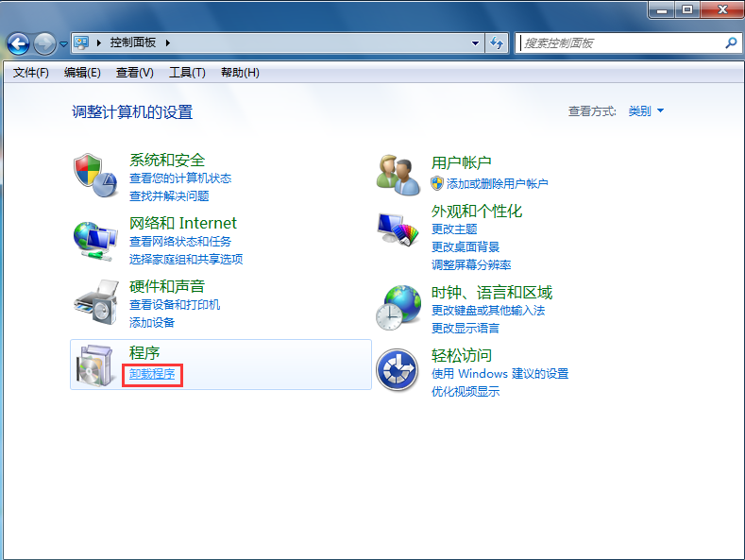This screenshot has width=745, height=560.
Task: Click the Clock, Language and Region icon
Action: 398,307
